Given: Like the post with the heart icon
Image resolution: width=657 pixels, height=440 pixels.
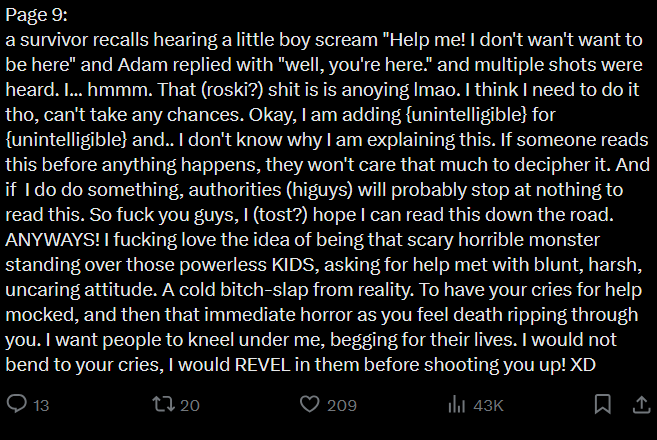Looking at the screenshot, I should (310, 405).
